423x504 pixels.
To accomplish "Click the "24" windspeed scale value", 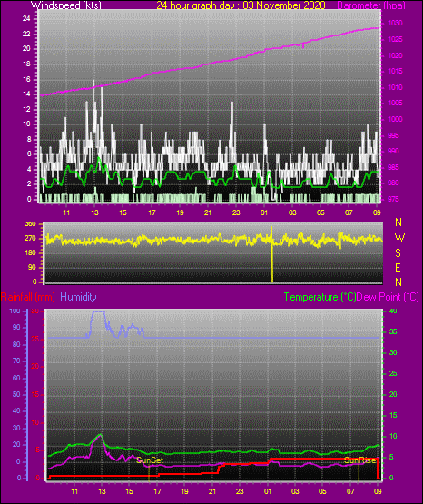I will [x=26, y=19].
